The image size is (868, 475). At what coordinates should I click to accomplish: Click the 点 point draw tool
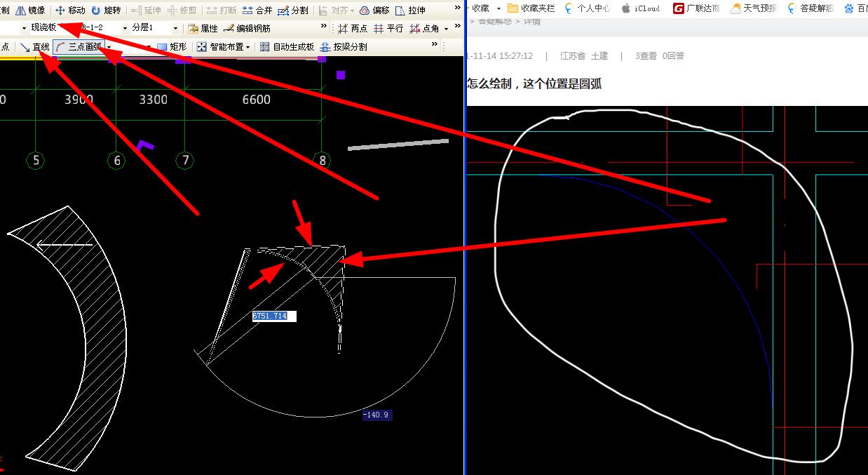pyautogui.click(x=5, y=47)
